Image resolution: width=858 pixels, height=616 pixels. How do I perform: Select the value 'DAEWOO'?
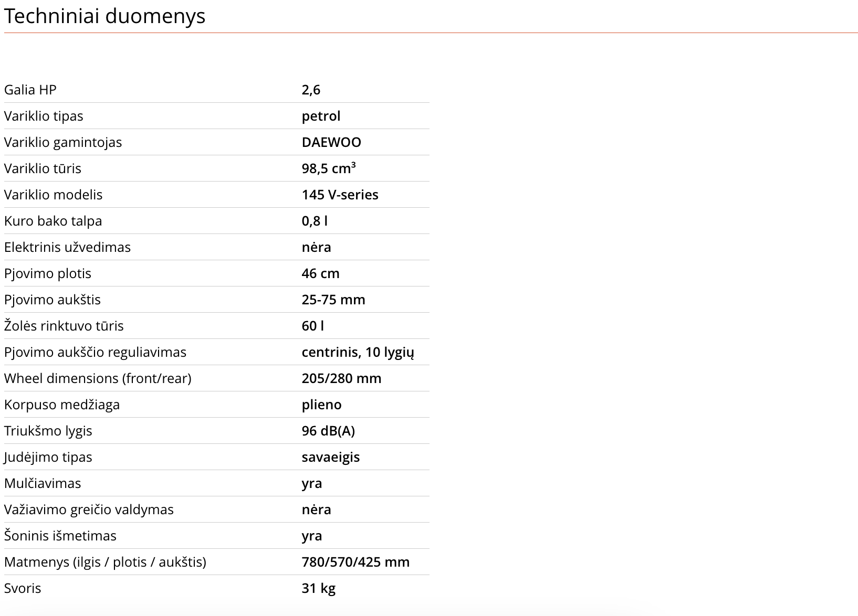coord(331,142)
